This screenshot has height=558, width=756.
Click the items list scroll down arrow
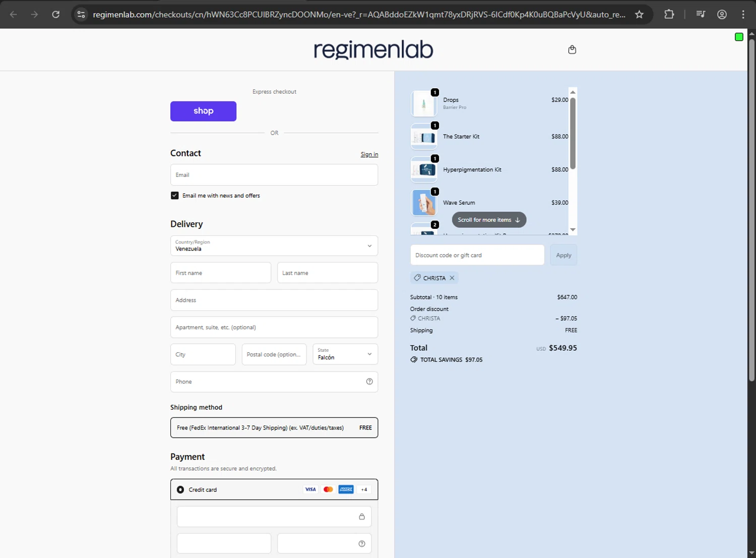tap(573, 230)
